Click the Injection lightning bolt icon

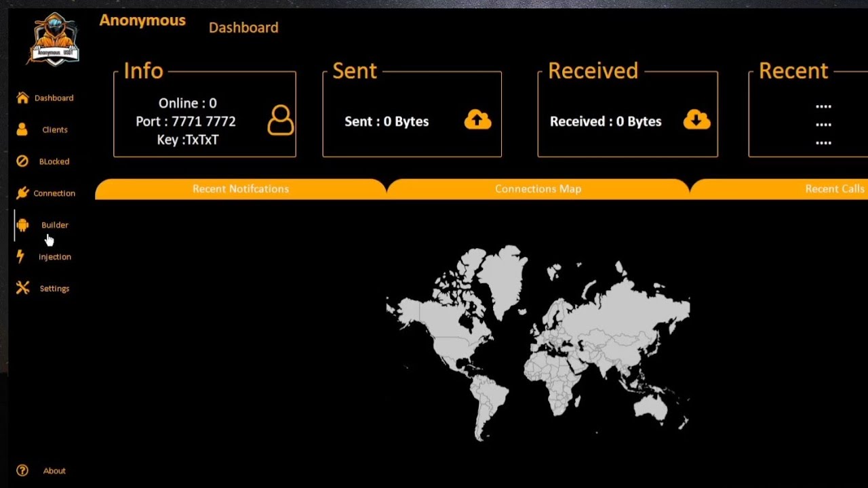20,256
